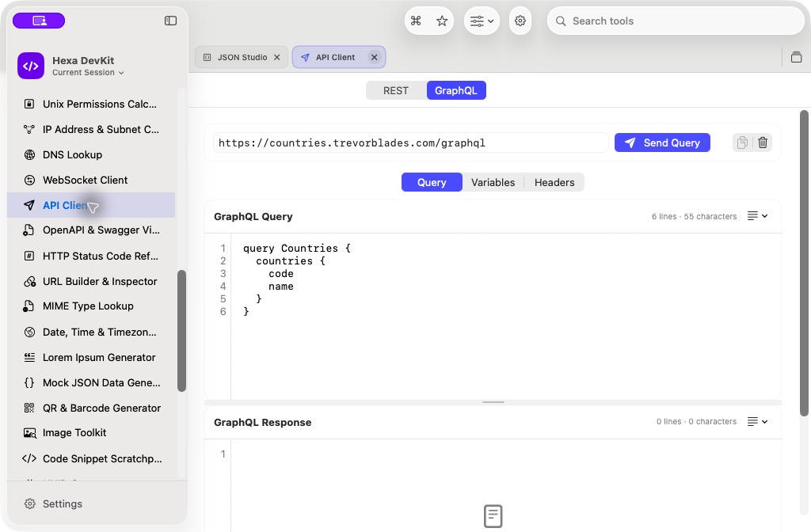Screen dimensions: 811x532
Task: Close the JSON Studio tab
Action: (x=276, y=57)
